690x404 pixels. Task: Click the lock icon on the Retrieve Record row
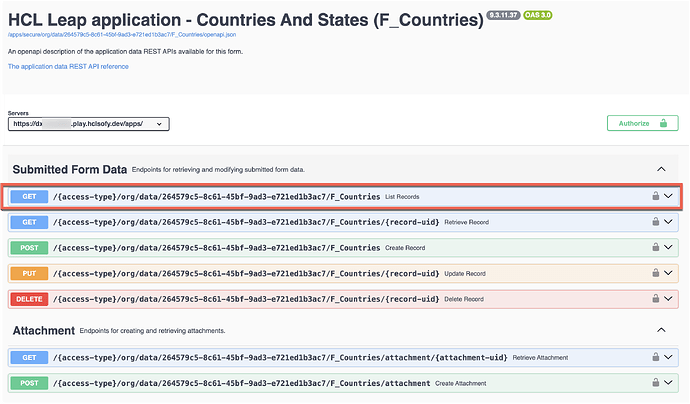655,221
